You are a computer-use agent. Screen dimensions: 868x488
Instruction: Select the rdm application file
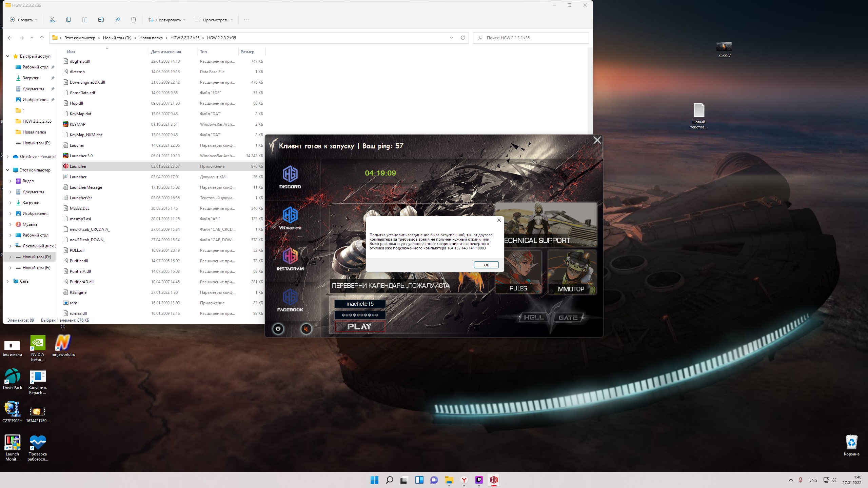coord(74,303)
